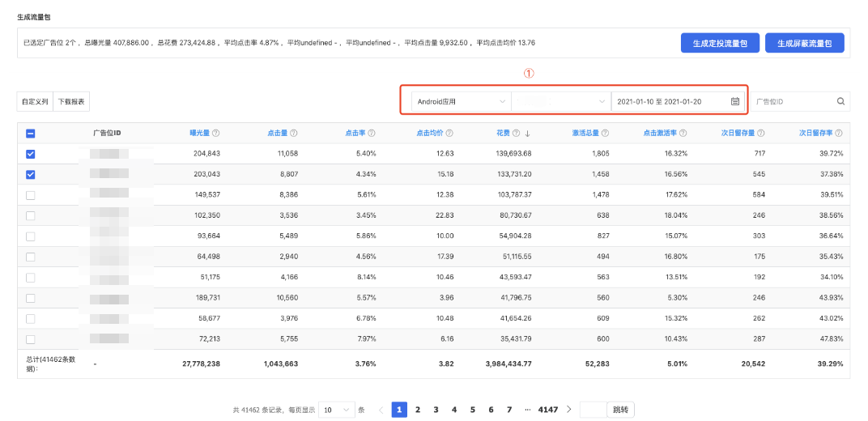Click 自定义列 button
This screenshot has width=868, height=421.
coord(35,102)
